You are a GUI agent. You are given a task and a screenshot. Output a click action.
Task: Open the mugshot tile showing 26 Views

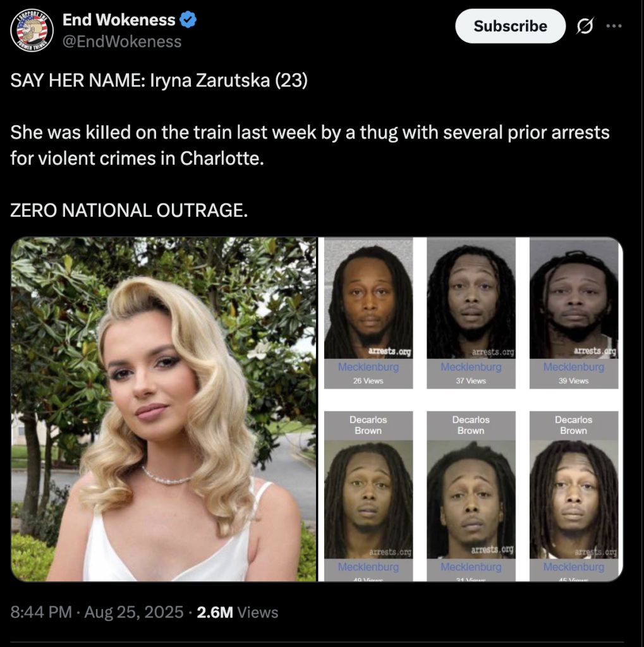click(x=368, y=313)
